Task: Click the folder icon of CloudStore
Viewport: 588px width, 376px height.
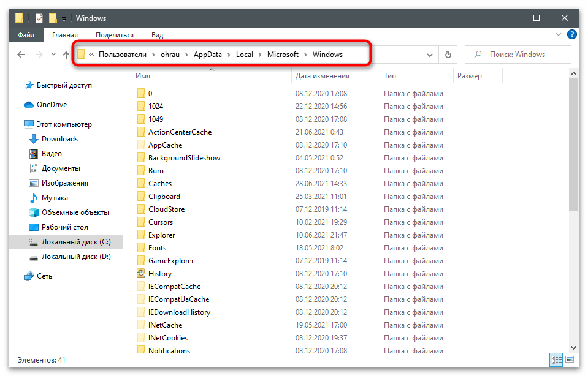Action: (x=141, y=209)
